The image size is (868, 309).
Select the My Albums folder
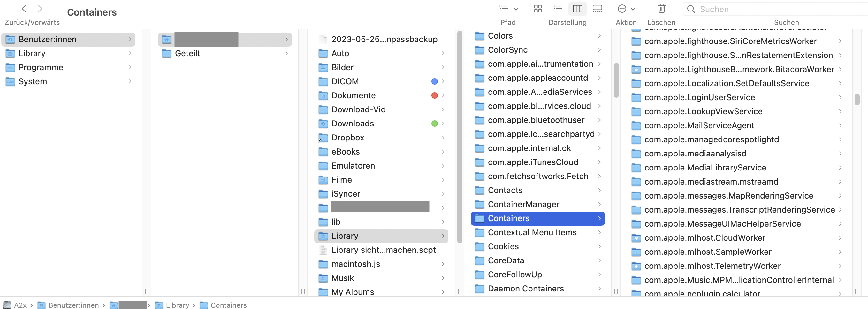381,292
